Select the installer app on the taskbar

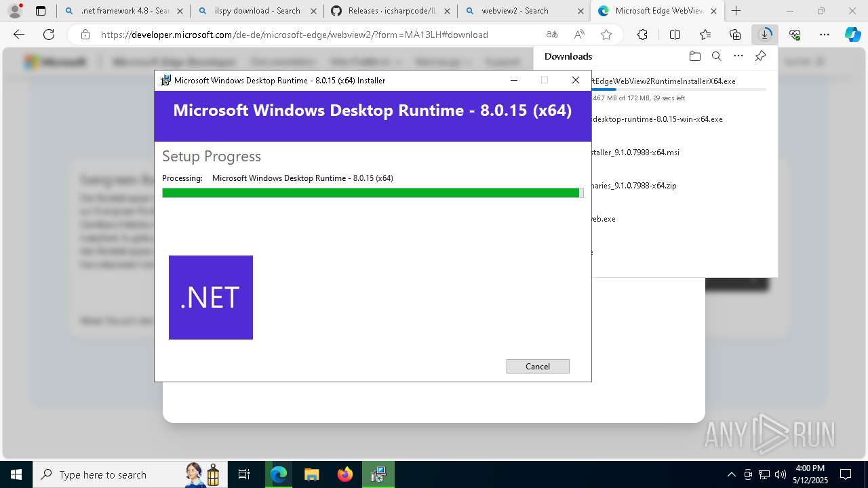click(378, 474)
